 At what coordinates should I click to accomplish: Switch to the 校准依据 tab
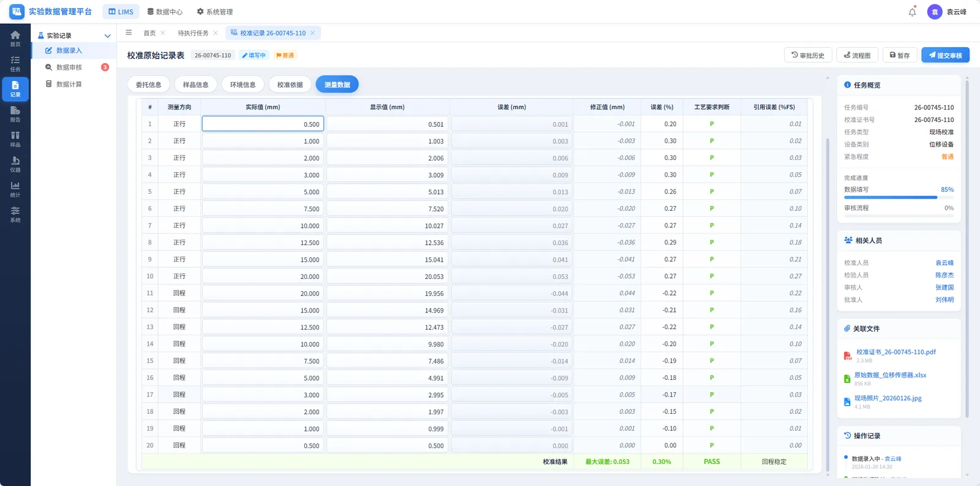(290, 85)
